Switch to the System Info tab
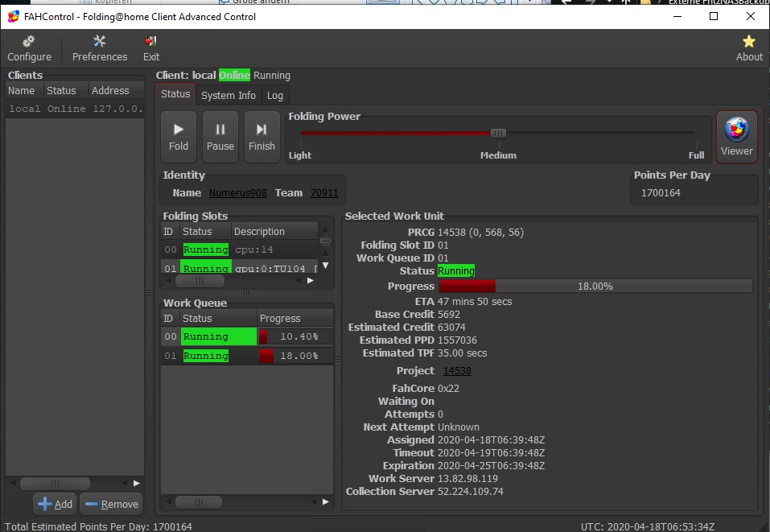This screenshot has width=770, height=532. pyautogui.click(x=229, y=96)
